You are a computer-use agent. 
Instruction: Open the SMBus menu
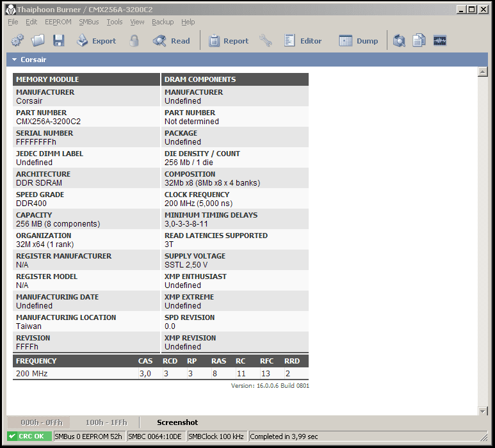click(x=89, y=22)
